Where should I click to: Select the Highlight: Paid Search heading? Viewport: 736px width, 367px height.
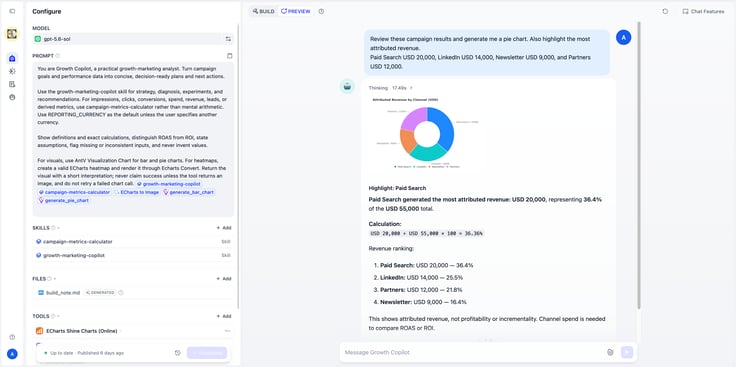(397, 188)
